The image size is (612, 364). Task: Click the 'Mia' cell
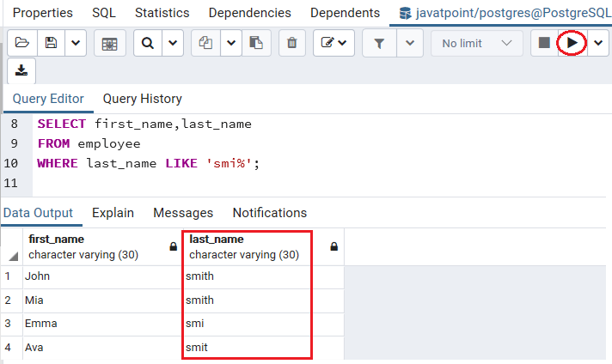tap(102, 300)
